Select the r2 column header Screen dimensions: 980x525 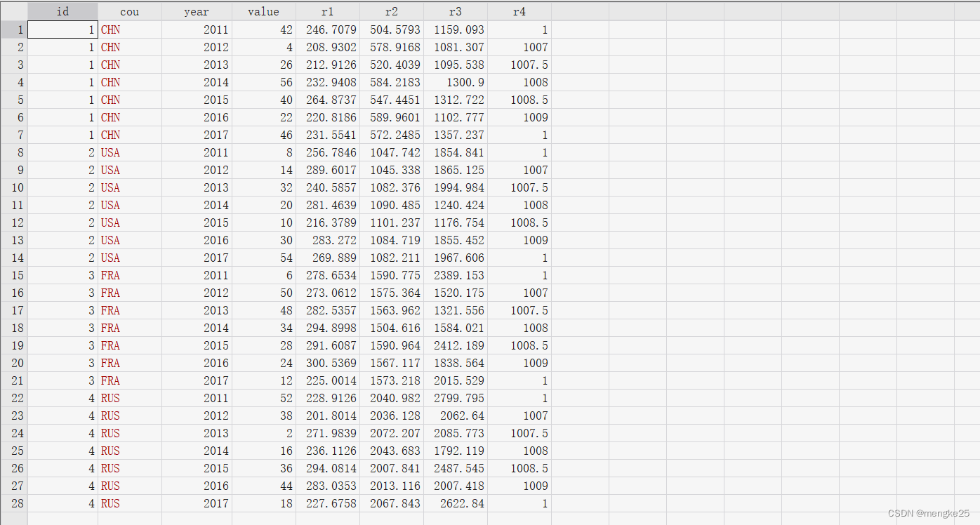(x=392, y=11)
